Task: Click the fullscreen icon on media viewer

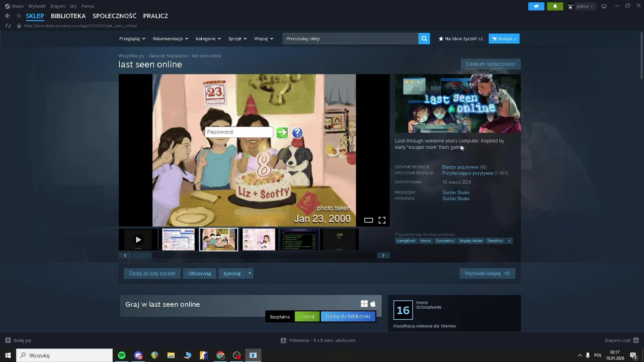Action: click(382, 220)
